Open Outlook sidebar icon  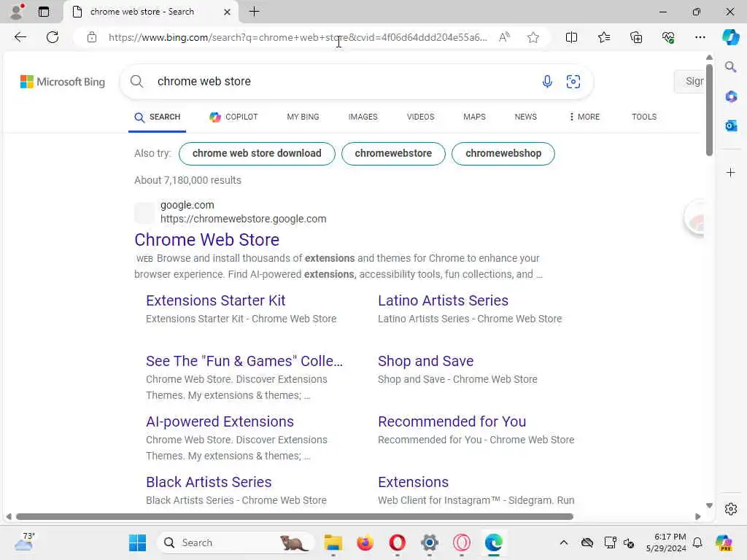click(731, 125)
